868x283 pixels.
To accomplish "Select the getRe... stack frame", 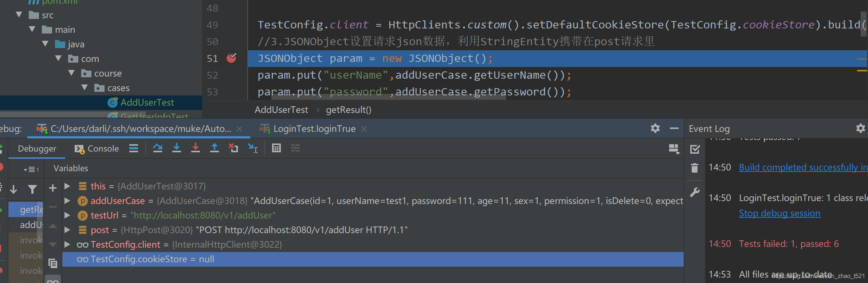I will tap(26, 209).
